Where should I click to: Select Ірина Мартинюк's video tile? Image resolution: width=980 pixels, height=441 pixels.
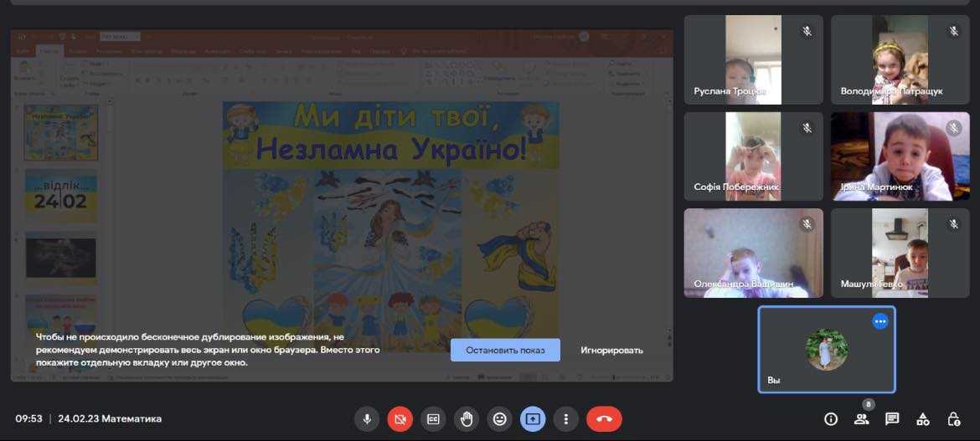[x=900, y=156]
